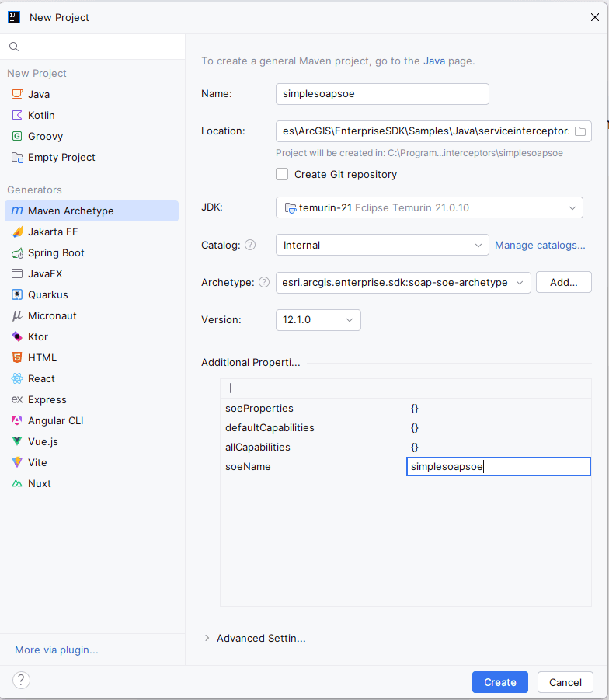Screen dimensions: 609x700
Task: Remove property with the minus icon
Action: point(250,388)
